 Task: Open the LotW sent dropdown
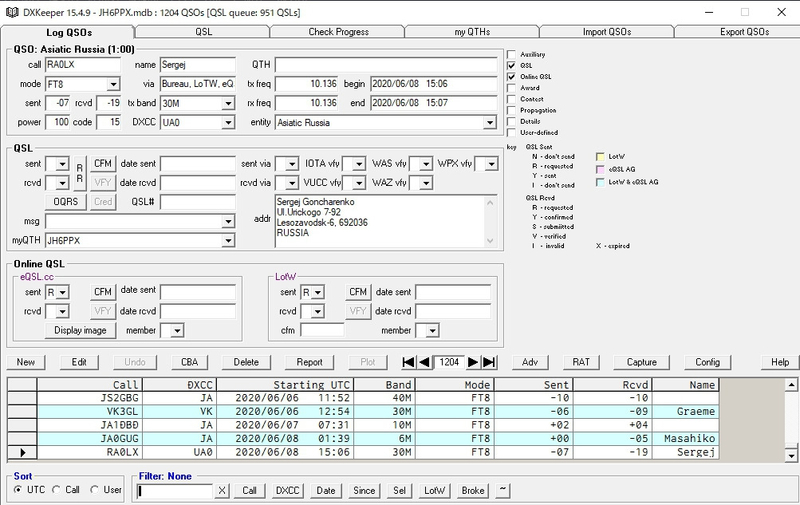[x=317, y=293]
